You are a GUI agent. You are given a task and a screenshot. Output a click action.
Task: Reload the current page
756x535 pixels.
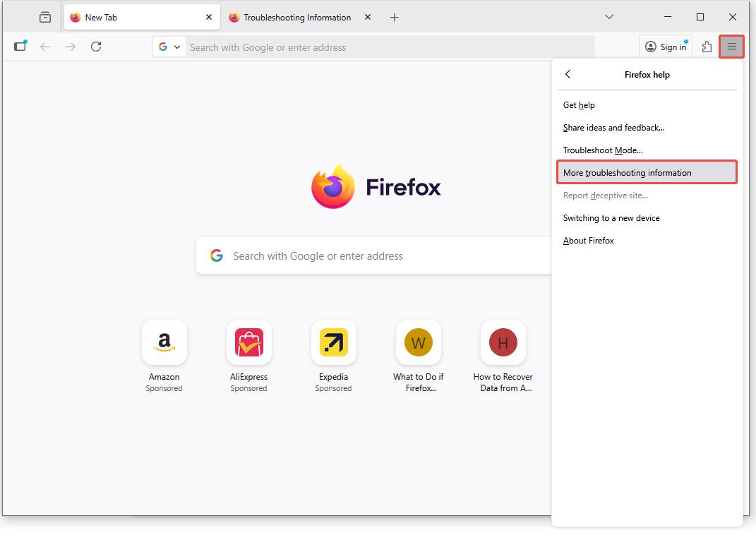[96, 47]
